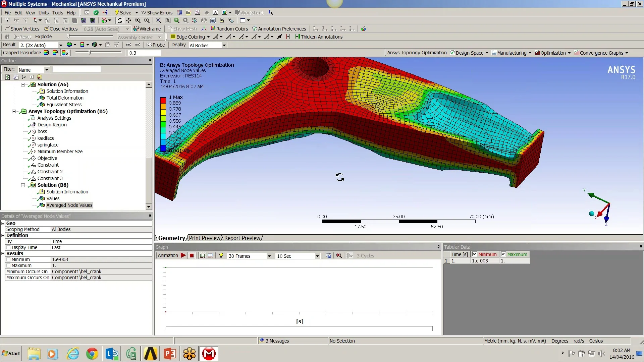Toggle the Minimum column checkbox
This screenshot has width=644, height=362.
[x=474, y=254]
